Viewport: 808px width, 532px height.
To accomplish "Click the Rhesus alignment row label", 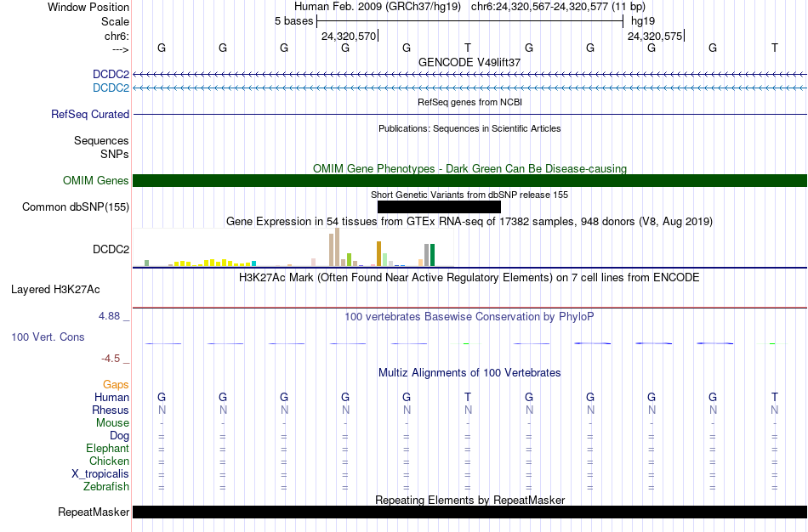I will coord(111,410).
